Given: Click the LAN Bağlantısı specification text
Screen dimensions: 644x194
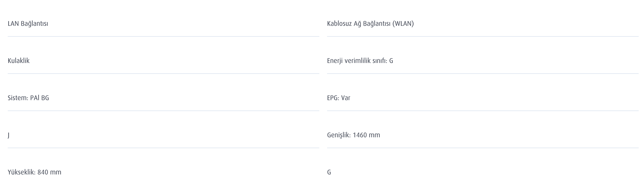Looking at the screenshot, I should [28, 24].
